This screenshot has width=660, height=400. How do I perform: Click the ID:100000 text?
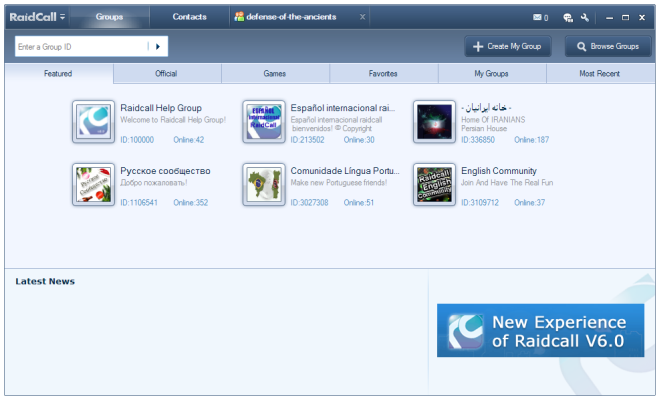(x=137, y=140)
